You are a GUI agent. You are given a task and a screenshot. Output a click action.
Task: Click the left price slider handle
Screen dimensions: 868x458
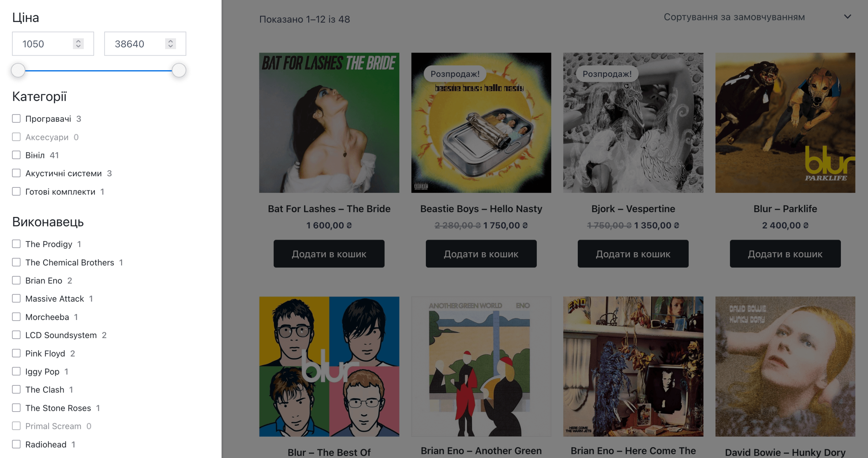click(18, 71)
